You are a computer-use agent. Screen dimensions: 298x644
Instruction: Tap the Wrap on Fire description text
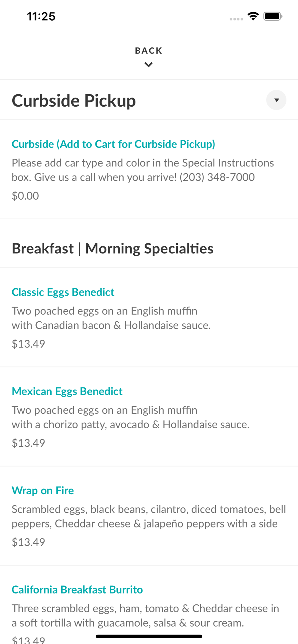coord(149,516)
